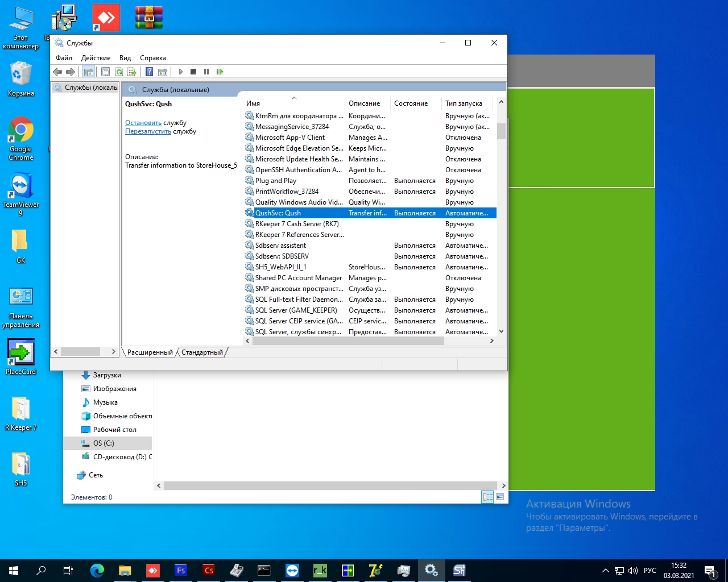
Task: Select Shared PC Account Manager service
Action: click(370, 278)
